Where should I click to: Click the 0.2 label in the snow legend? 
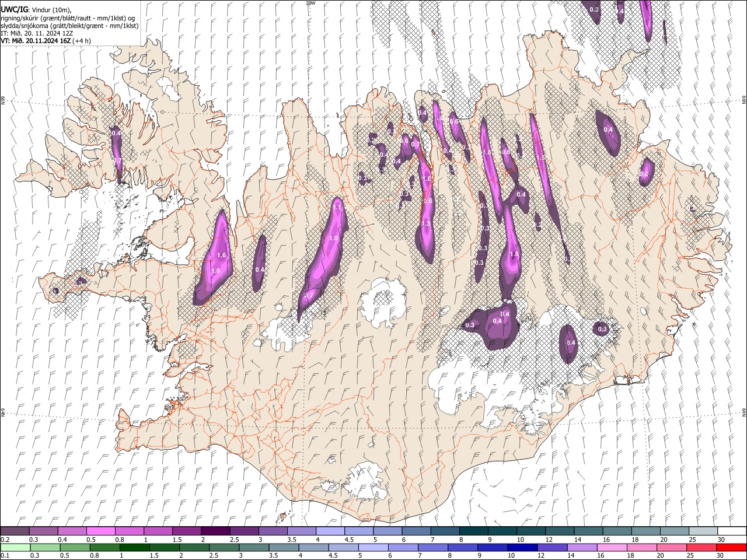(5, 540)
